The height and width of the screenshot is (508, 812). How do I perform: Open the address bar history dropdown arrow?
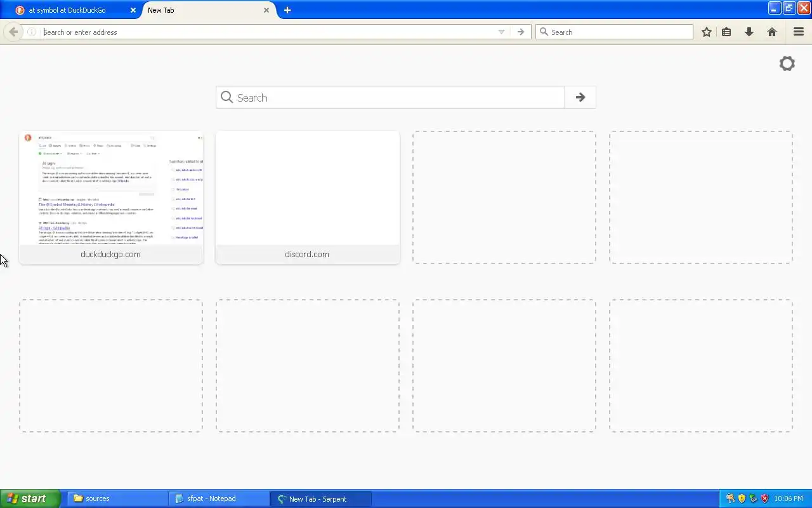[x=501, y=32]
